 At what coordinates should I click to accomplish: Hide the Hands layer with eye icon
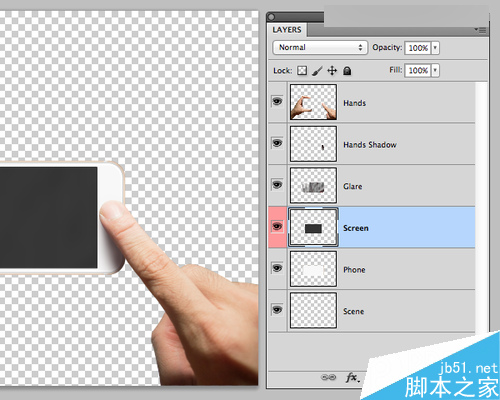(277, 101)
